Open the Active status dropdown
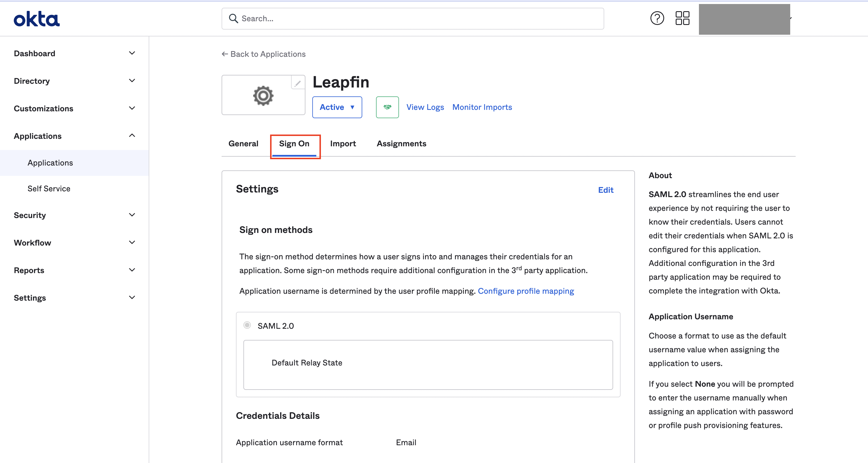Image resolution: width=868 pixels, height=463 pixels. [x=337, y=107]
